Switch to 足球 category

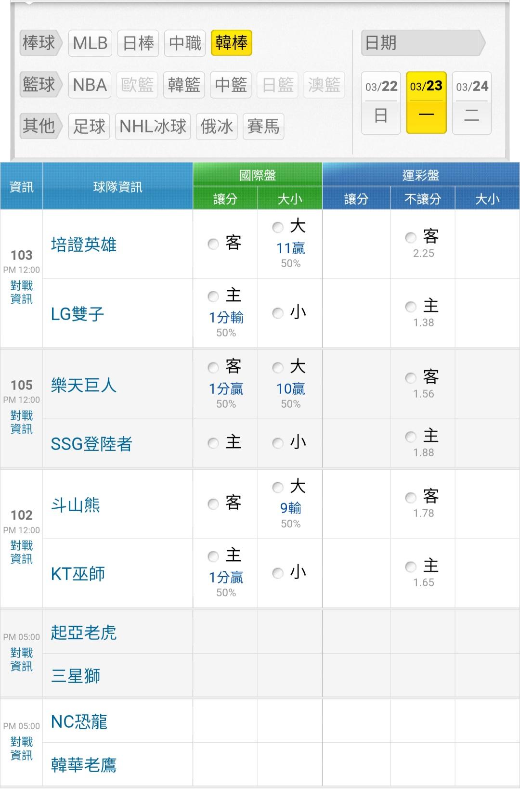[89, 127]
